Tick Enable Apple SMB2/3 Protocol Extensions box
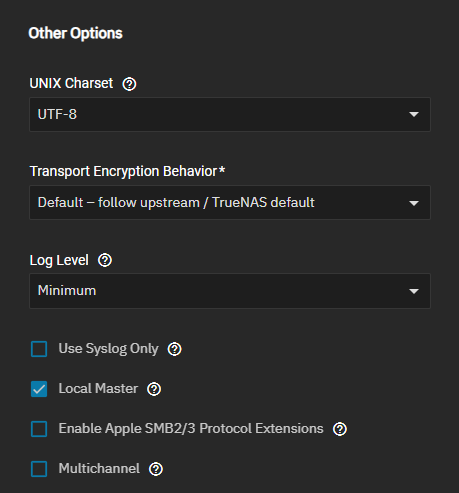Screen dimensions: 459x493 tap(39, 429)
